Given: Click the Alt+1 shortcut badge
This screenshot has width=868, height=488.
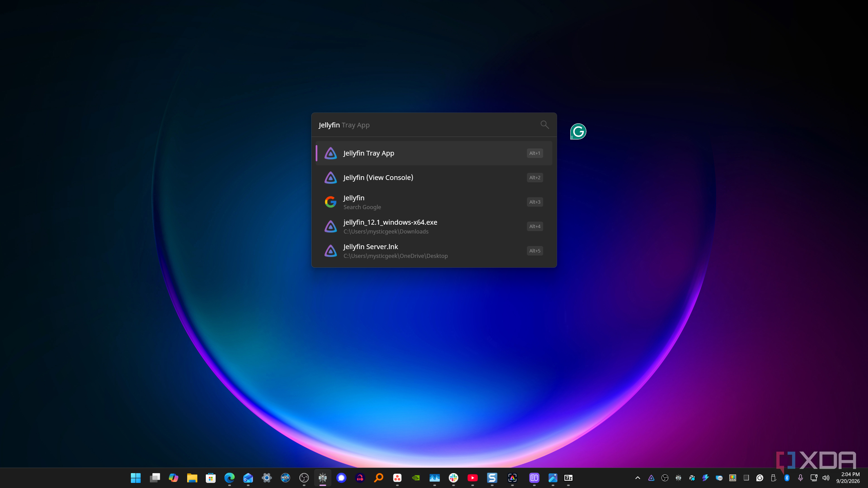Looking at the screenshot, I should click(x=535, y=153).
